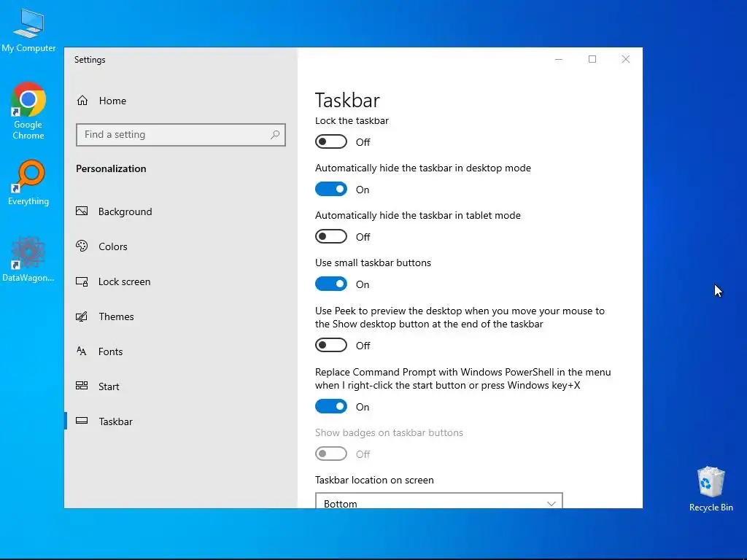Click the Fonts icon in the sidebar
The image size is (747, 560).
(82, 351)
